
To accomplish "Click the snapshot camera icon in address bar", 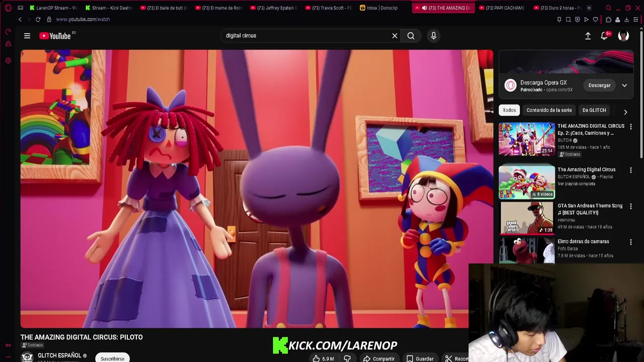I will (568, 20).
